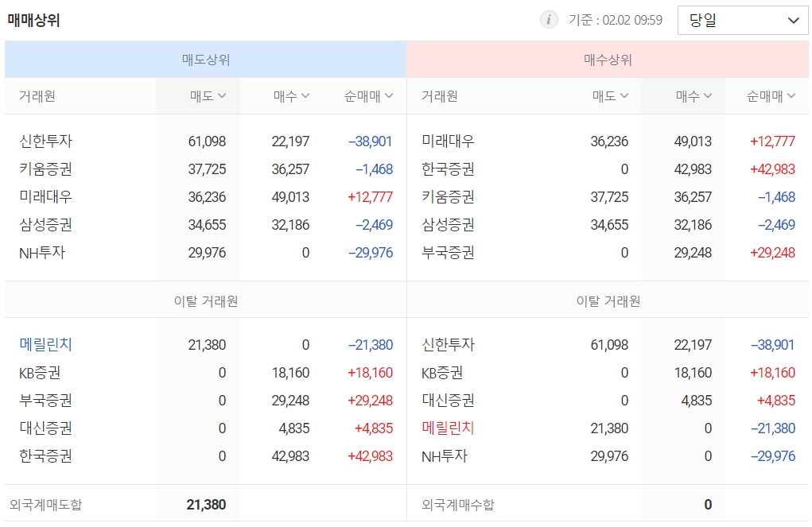Select KB증권 in 매수상위 이탈 거래원
Image resolution: width=812 pixels, height=527 pixels.
click(x=442, y=372)
